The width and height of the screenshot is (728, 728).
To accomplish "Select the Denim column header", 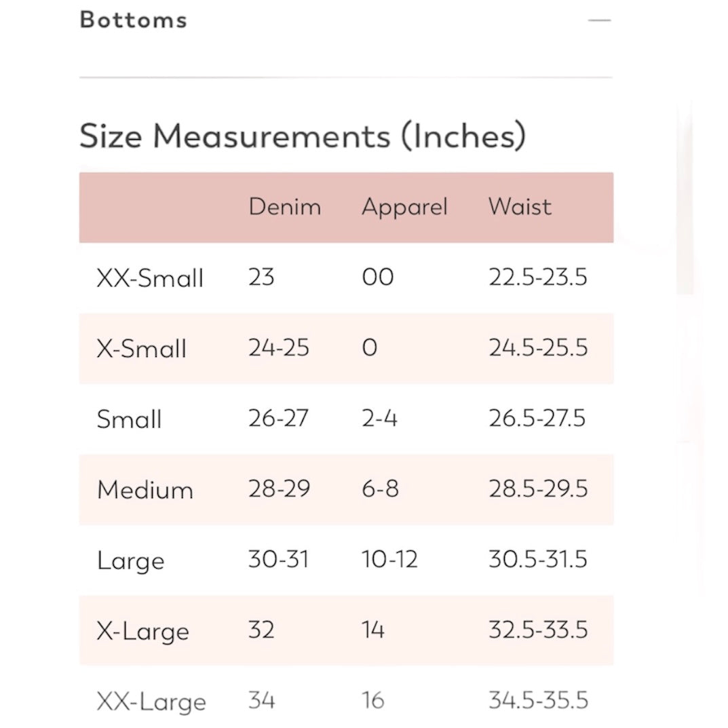I will pyautogui.click(x=284, y=207).
